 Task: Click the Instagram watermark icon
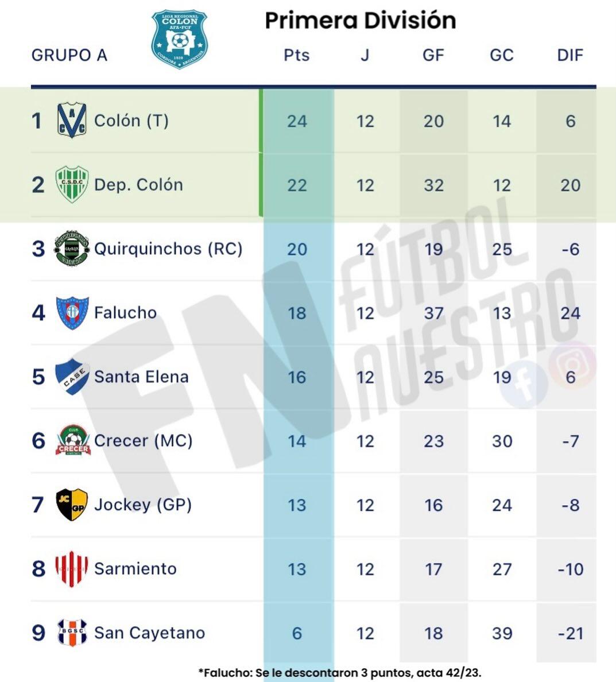click(572, 365)
